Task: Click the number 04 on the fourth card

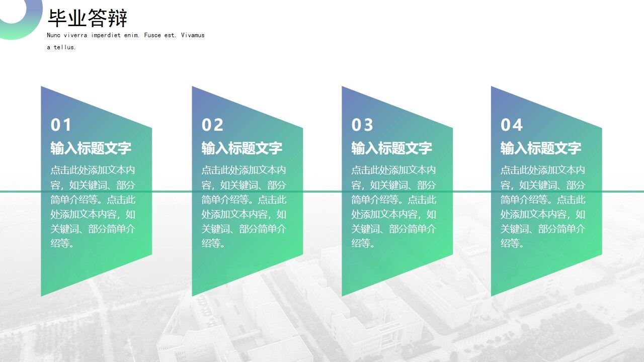Action: [x=512, y=125]
